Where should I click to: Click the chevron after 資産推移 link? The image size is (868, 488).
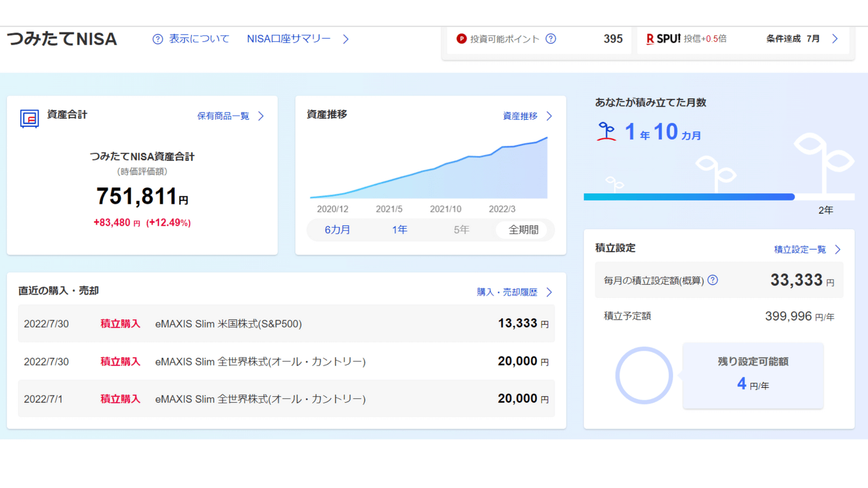pos(549,116)
